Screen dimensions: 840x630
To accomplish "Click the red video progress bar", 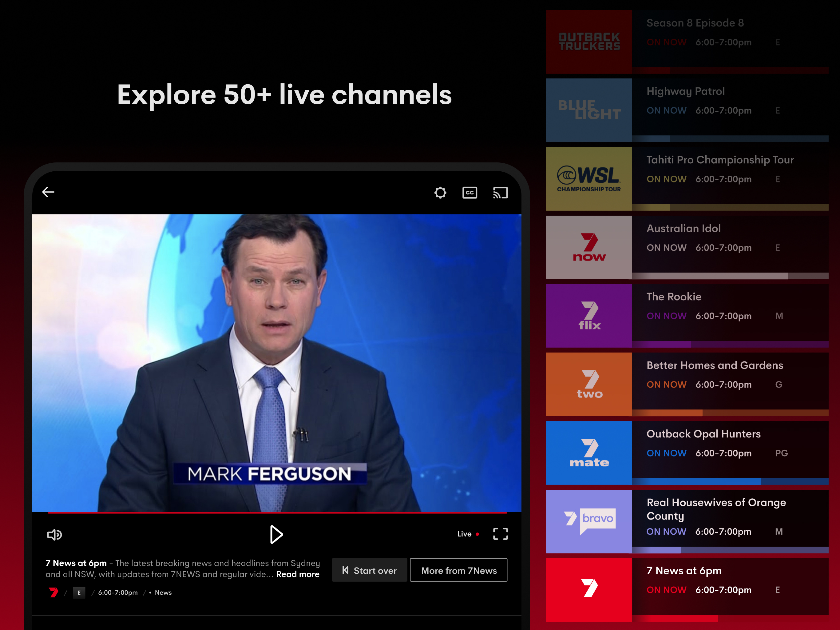I will 277,513.
